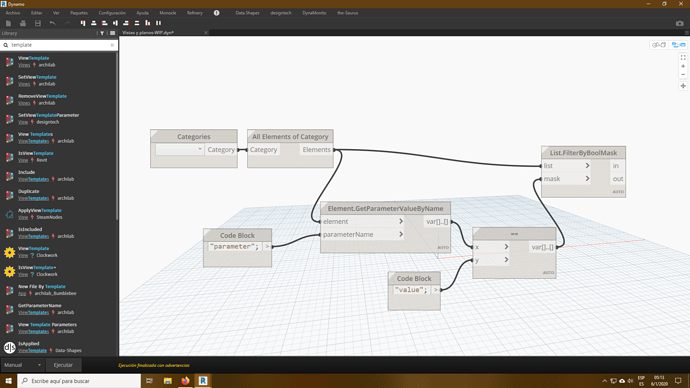690x388 pixels.
Task: Click the Clockwork IsViewTemplate+ sun icon
Action: (x=9, y=271)
